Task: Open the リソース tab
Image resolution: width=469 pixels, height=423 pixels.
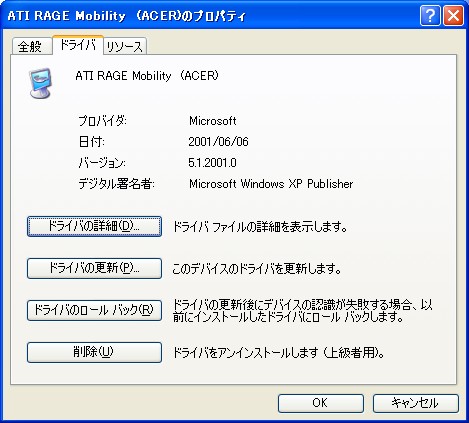Action: tap(125, 46)
